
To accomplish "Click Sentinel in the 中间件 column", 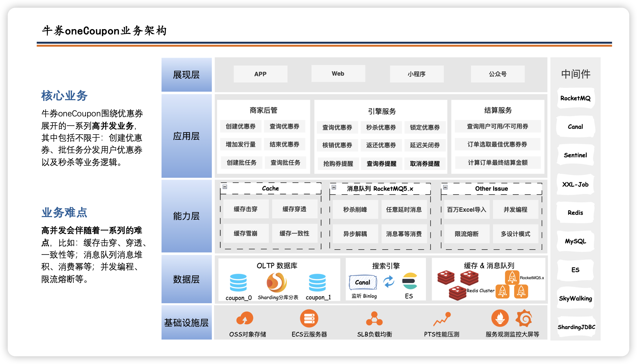I will 576,155.
